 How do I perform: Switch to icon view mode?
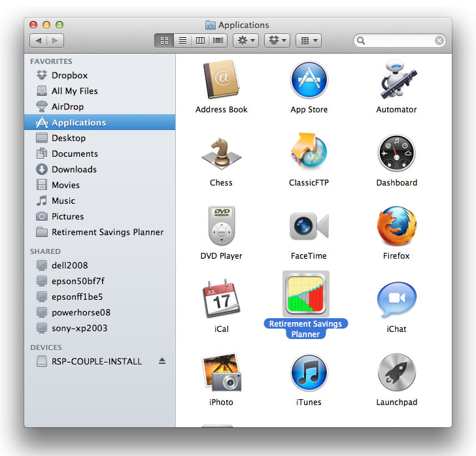pos(164,41)
